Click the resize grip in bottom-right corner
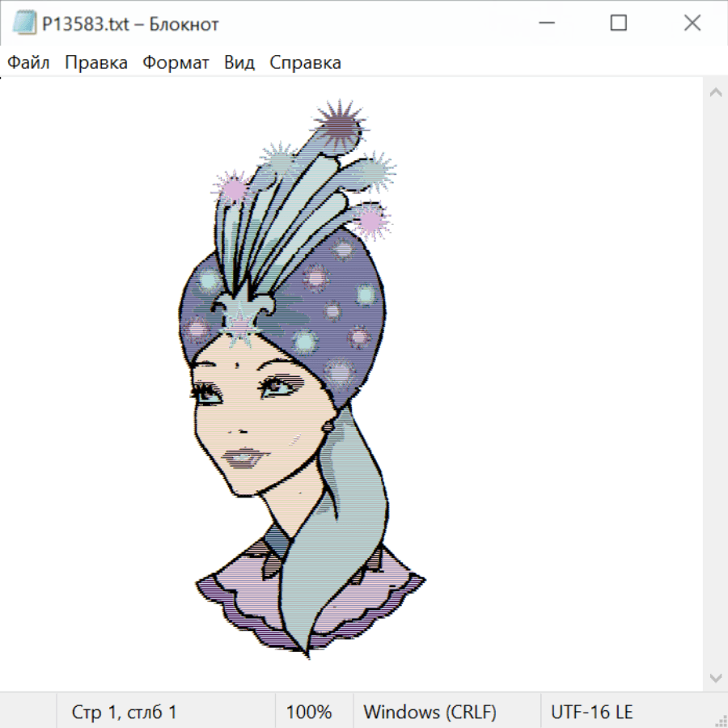Screen dimensions: 728x728 point(721,721)
